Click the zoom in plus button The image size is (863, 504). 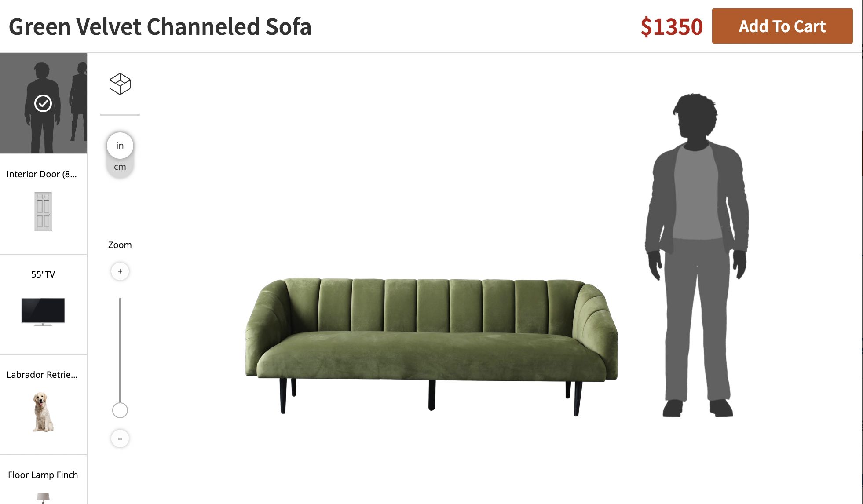(x=120, y=271)
